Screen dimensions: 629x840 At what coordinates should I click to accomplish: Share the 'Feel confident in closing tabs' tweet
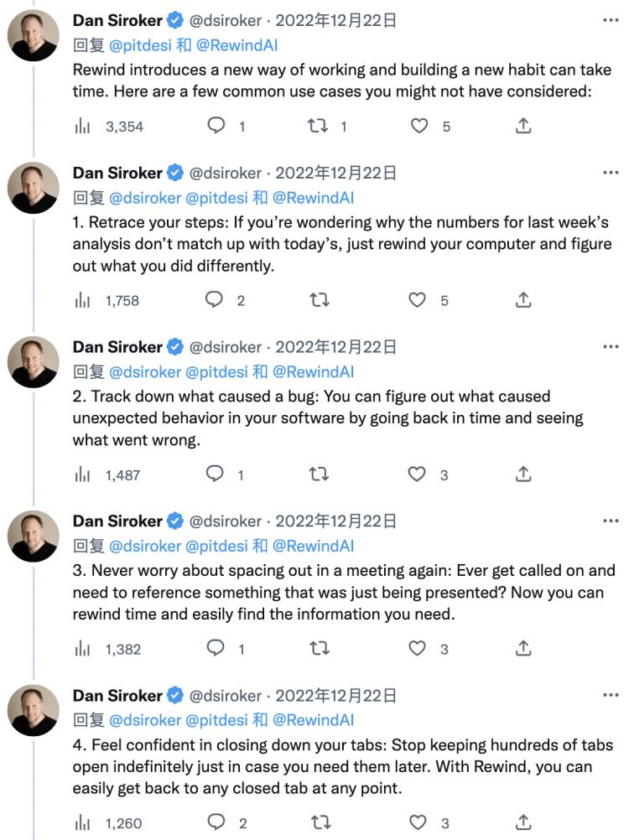522,823
